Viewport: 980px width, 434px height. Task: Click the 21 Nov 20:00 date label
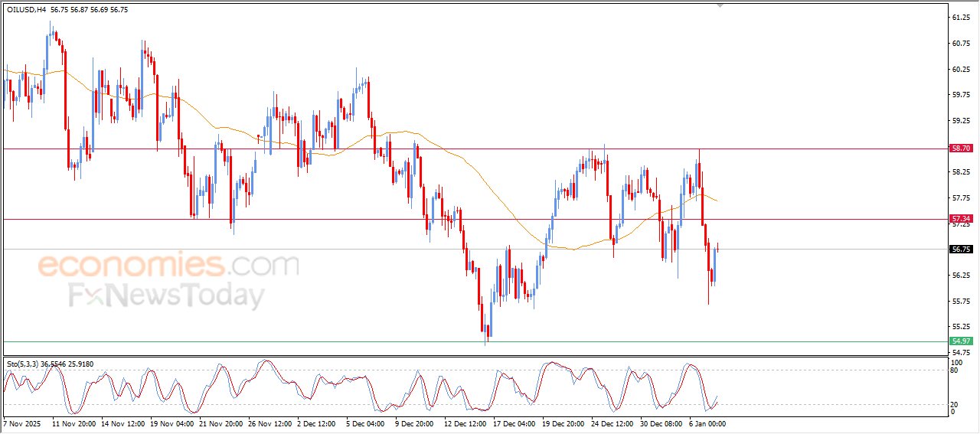click(x=220, y=423)
